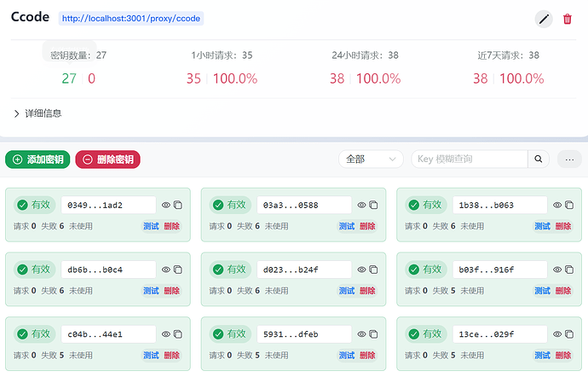The image size is (588, 377).
Task: Delete key d023...b24f
Action: [367, 291]
